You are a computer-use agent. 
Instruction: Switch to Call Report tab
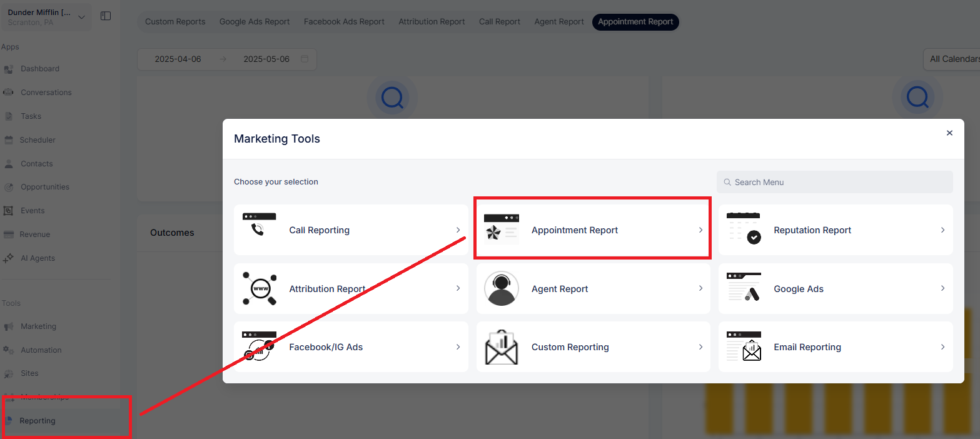(x=500, y=22)
